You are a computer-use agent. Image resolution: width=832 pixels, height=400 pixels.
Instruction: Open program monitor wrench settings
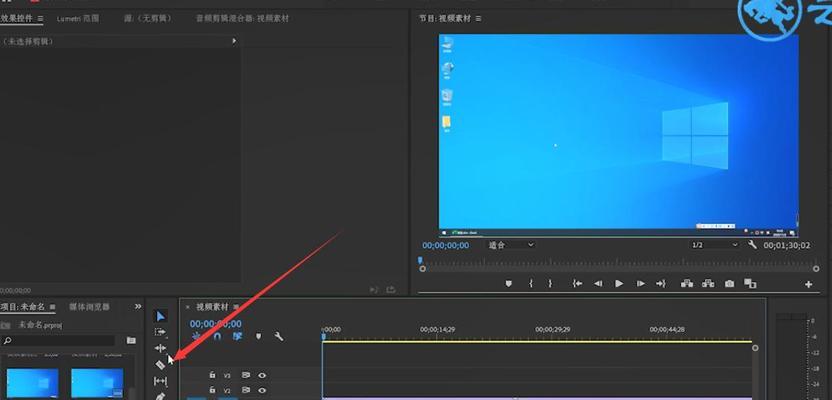(752, 245)
